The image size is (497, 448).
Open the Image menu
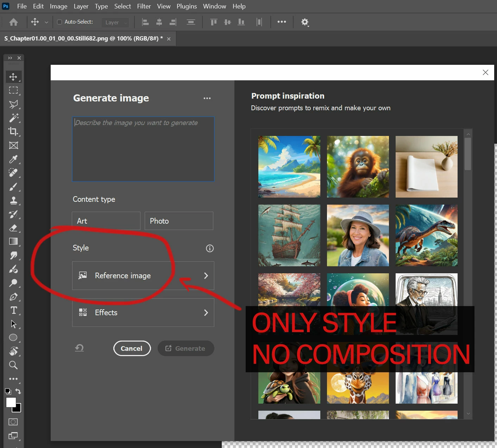click(58, 6)
